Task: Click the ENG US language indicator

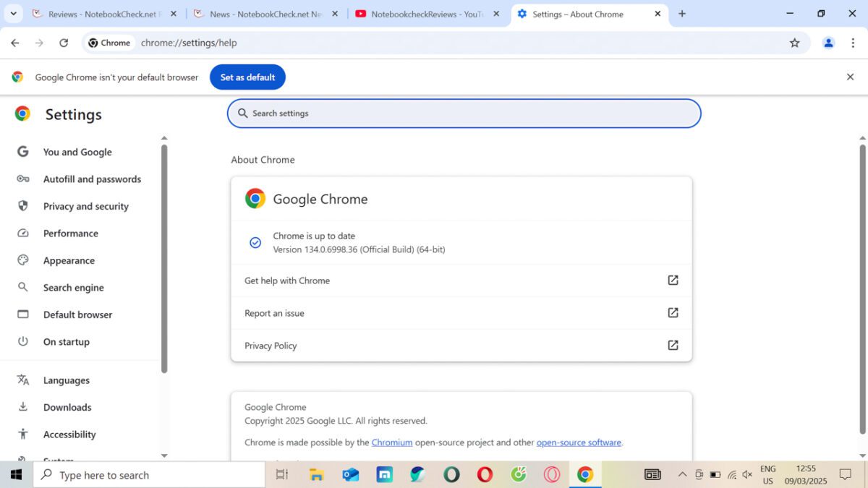Action: tap(768, 475)
